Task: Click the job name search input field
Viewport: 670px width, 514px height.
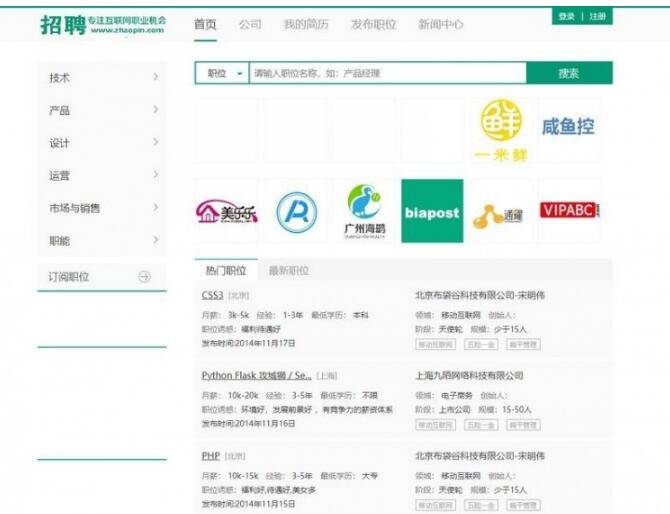Action: [x=386, y=73]
